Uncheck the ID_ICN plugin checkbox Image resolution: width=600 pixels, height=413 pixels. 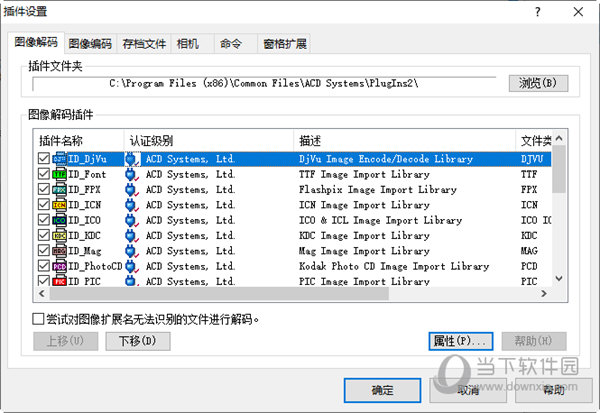44,204
